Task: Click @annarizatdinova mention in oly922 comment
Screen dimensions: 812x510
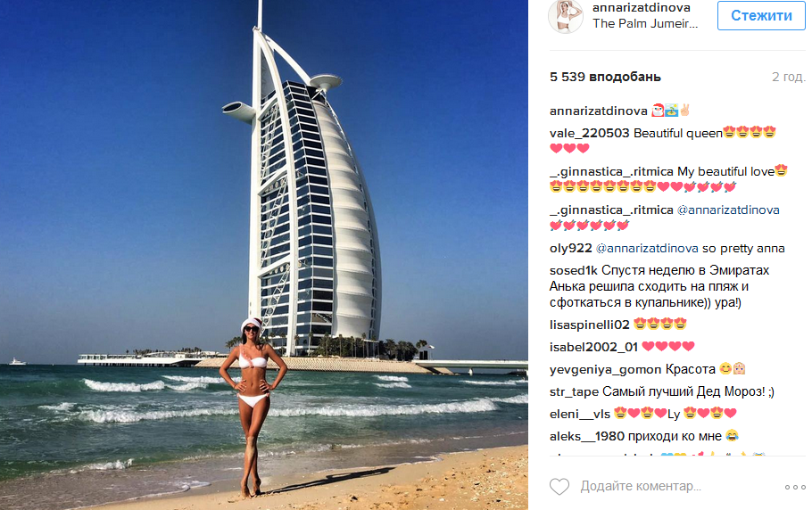Action: [647, 248]
